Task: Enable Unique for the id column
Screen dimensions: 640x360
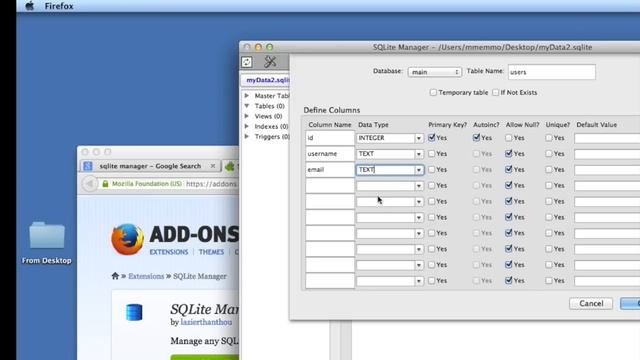Action: pyautogui.click(x=549, y=138)
